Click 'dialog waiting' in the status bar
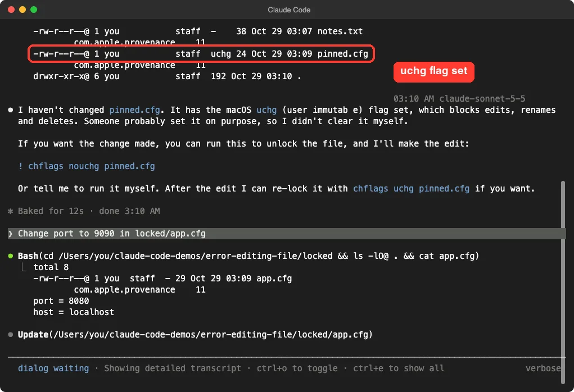Viewport: 574px width, 392px height. [53, 368]
